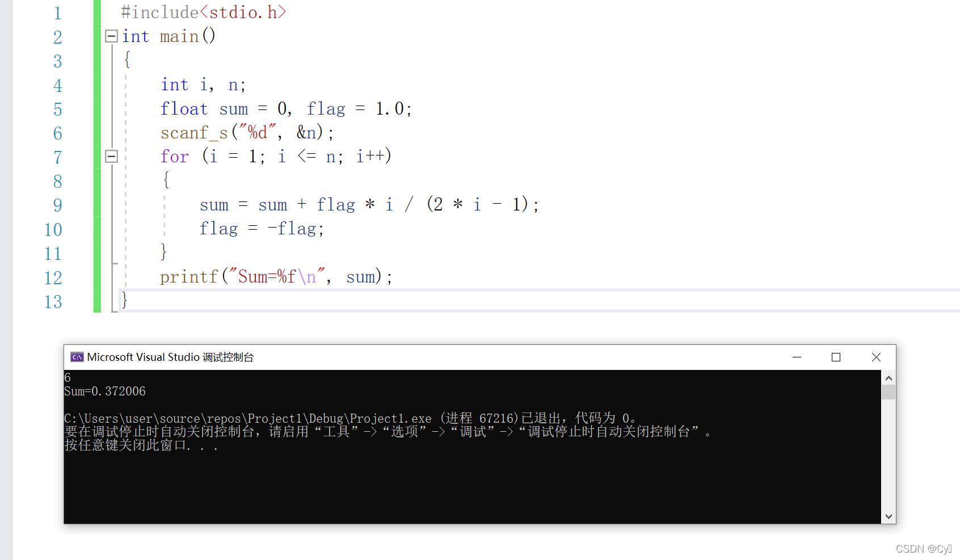Click the #include<stdio.h> line
This screenshot has width=960, height=560.
203,12
